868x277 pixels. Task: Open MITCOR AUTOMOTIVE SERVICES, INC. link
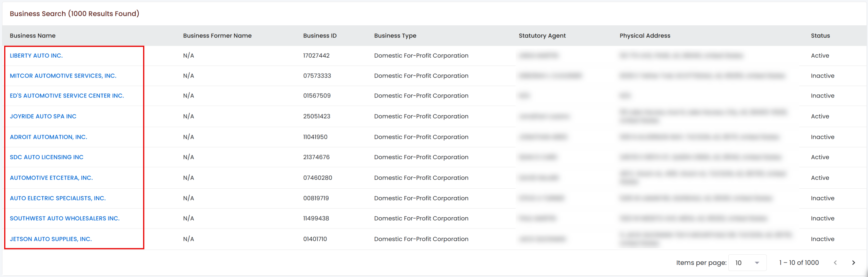[x=63, y=76]
